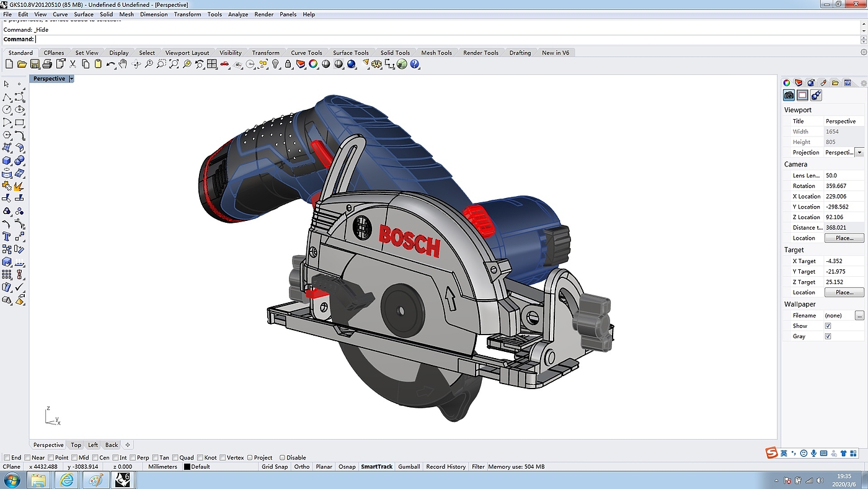The image size is (868, 489).
Task: Switch to the Surface Tools toolbar tab
Action: point(350,53)
